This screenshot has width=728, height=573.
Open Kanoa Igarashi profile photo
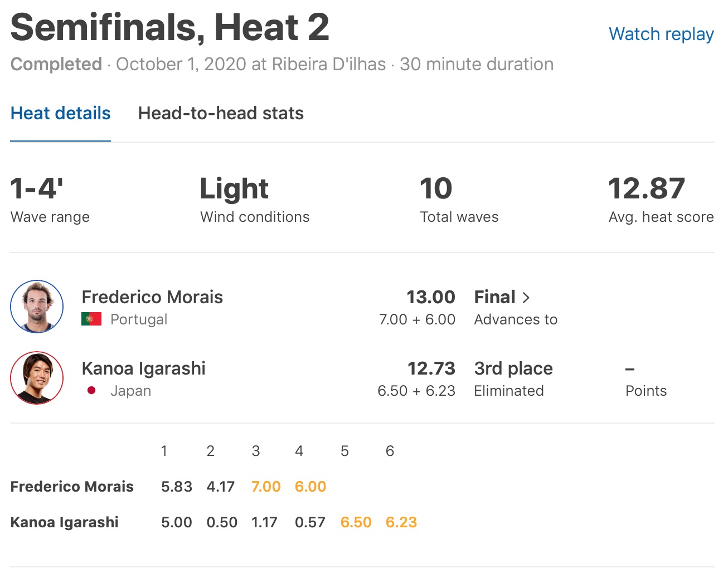(37, 377)
